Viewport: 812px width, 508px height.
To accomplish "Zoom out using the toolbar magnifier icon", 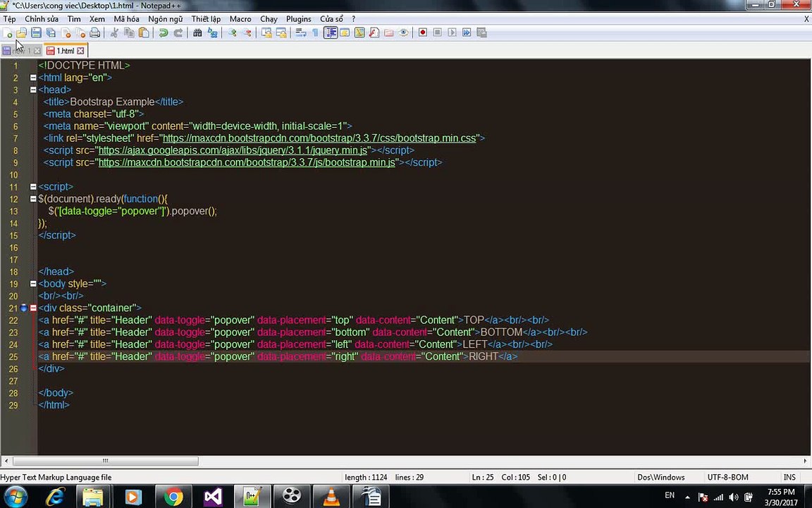I will [x=247, y=32].
